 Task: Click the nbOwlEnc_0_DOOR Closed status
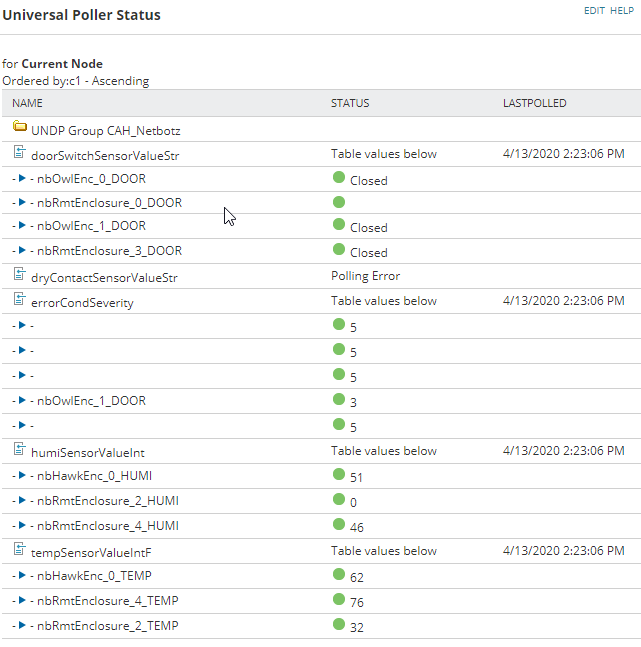pos(369,181)
